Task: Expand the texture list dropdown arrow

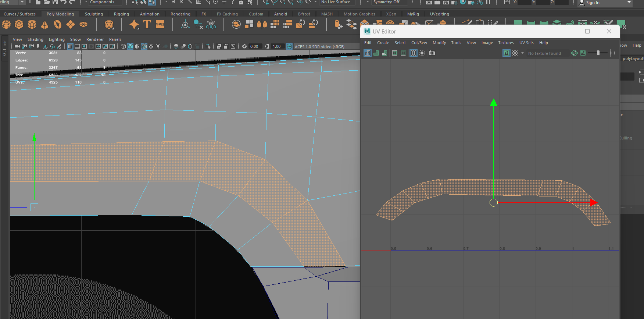Action: 522,53
